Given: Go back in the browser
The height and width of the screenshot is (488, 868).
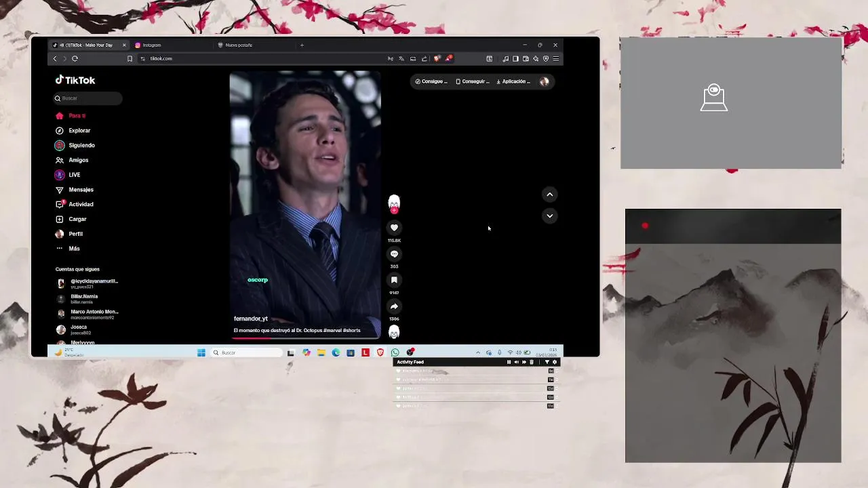Looking at the screenshot, I should [x=55, y=59].
